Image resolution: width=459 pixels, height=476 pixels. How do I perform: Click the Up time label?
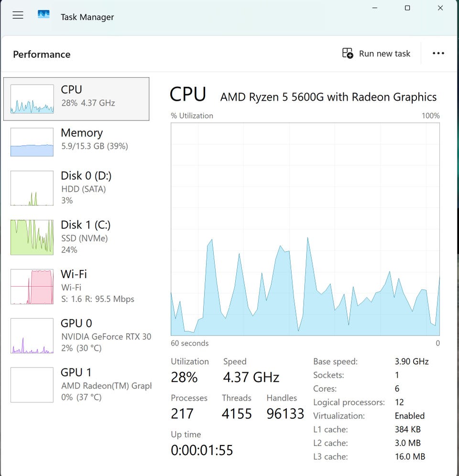click(186, 434)
